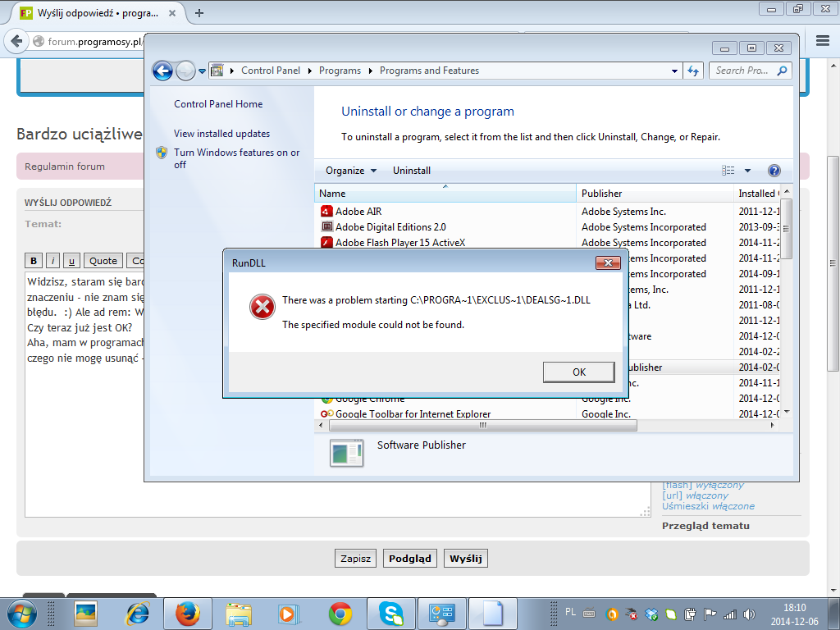Open a new Firefox tab
This screenshot has width=840, height=630.
tap(199, 12)
